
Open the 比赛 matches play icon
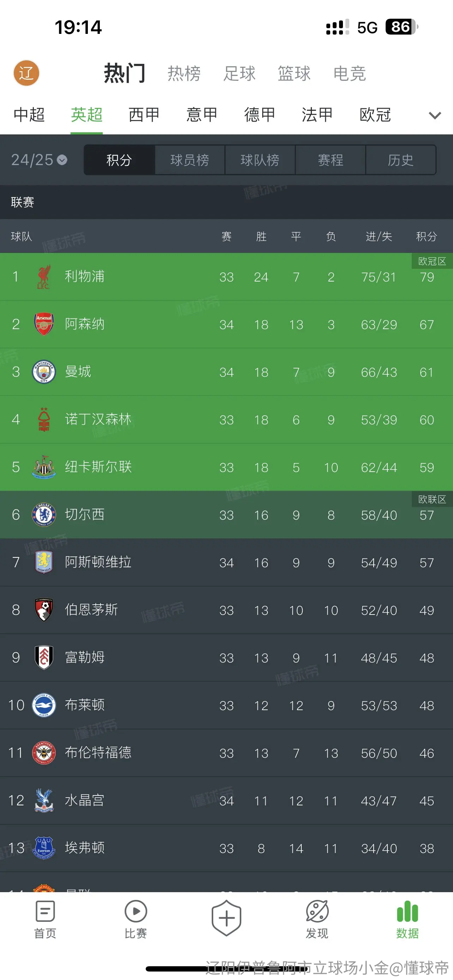[136, 912]
